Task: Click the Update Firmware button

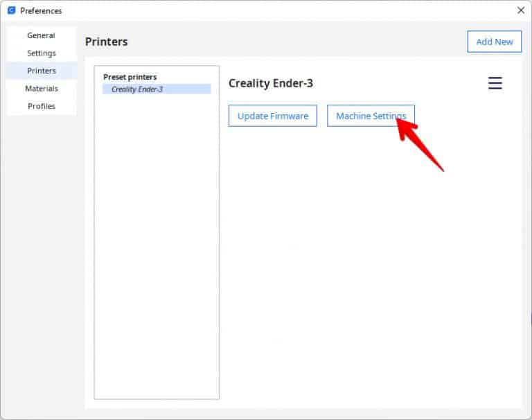Action: coord(273,116)
